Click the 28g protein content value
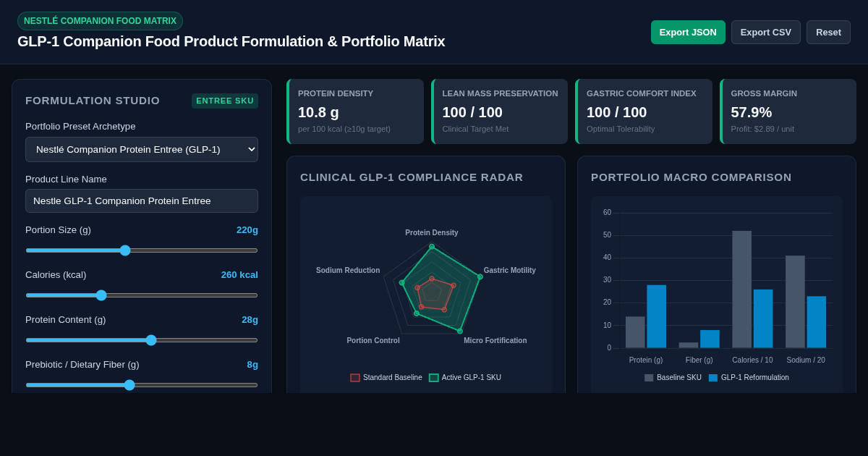Viewport: 868px width, 456px height. (x=250, y=320)
